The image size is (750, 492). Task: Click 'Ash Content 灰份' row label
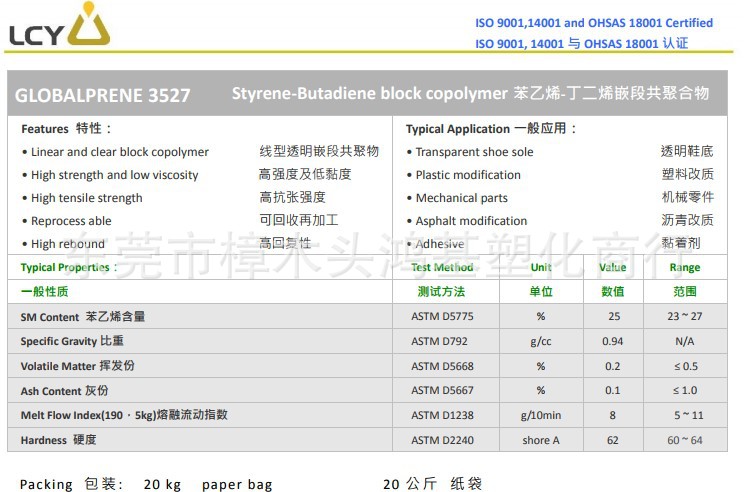click(x=64, y=391)
